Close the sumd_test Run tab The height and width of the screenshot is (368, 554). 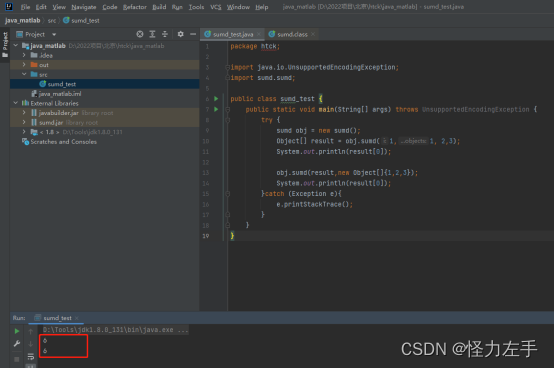77,318
